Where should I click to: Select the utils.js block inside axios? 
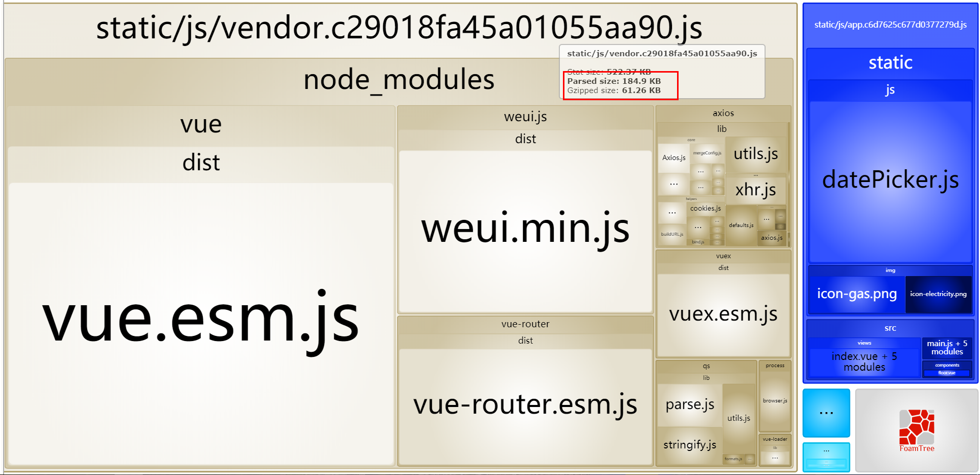[x=756, y=154]
